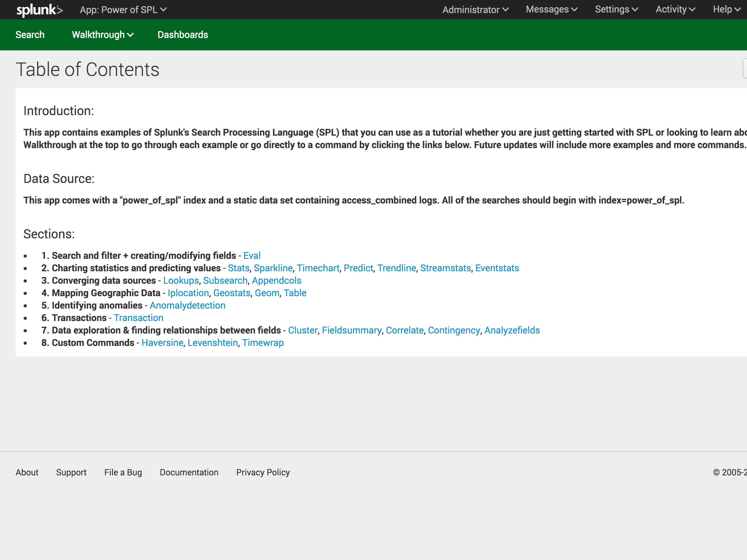The height and width of the screenshot is (560, 747).
Task: Click the Sections: heading
Action: 49,234
